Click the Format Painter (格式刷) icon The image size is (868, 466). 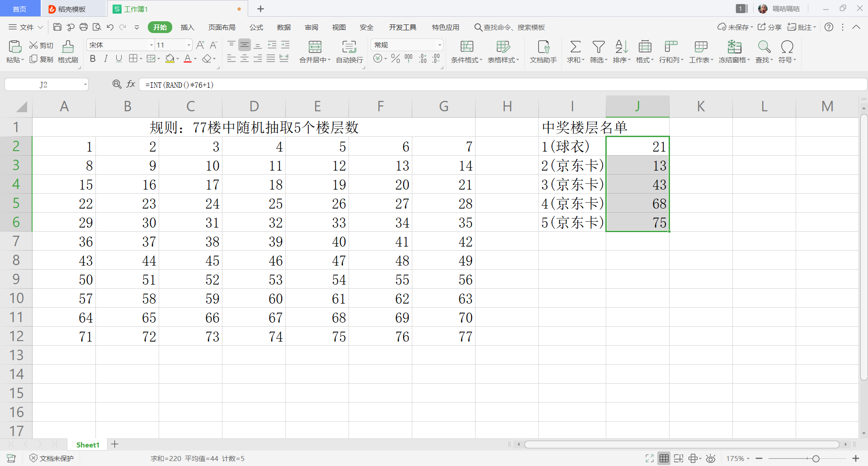68,47
